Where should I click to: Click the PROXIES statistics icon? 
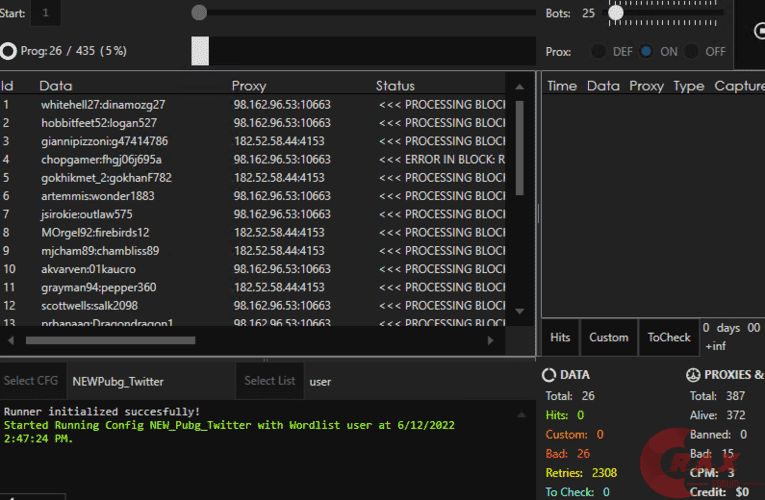pos(694,375)
